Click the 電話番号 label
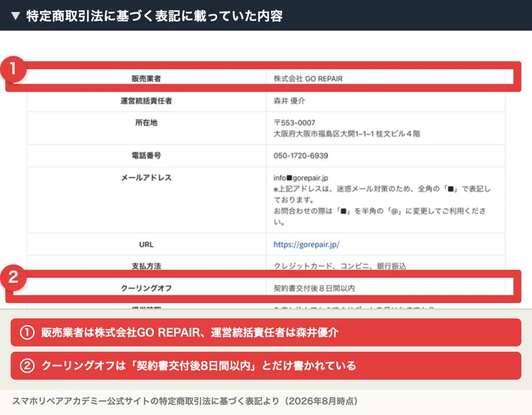This screenshot has height=415, width=532. 146,156
